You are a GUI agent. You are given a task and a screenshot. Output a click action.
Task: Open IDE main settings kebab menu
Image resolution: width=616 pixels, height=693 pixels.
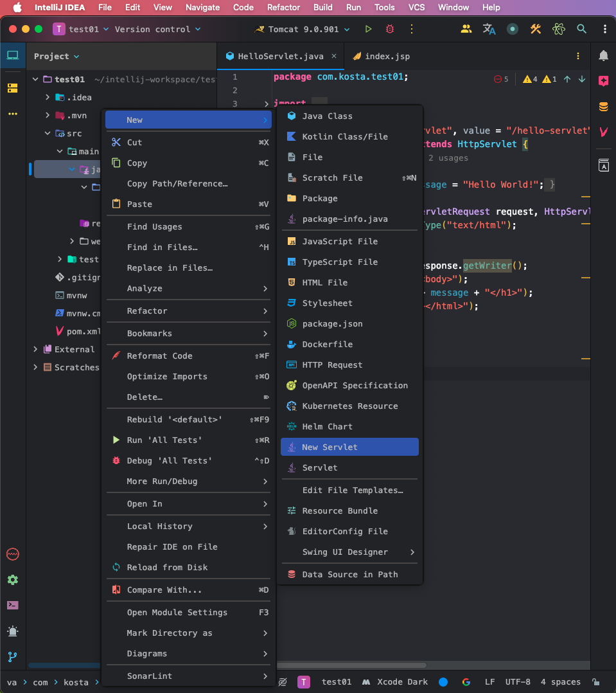(605, 29)
